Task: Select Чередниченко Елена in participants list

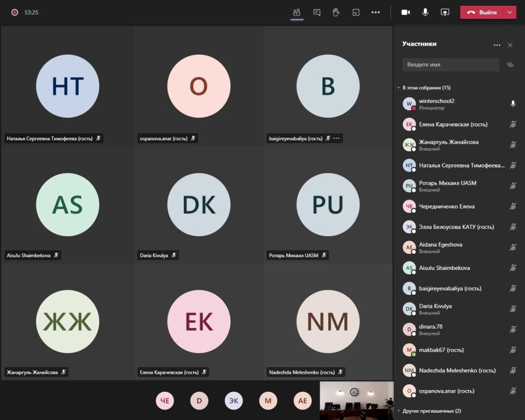Action: 459,206
